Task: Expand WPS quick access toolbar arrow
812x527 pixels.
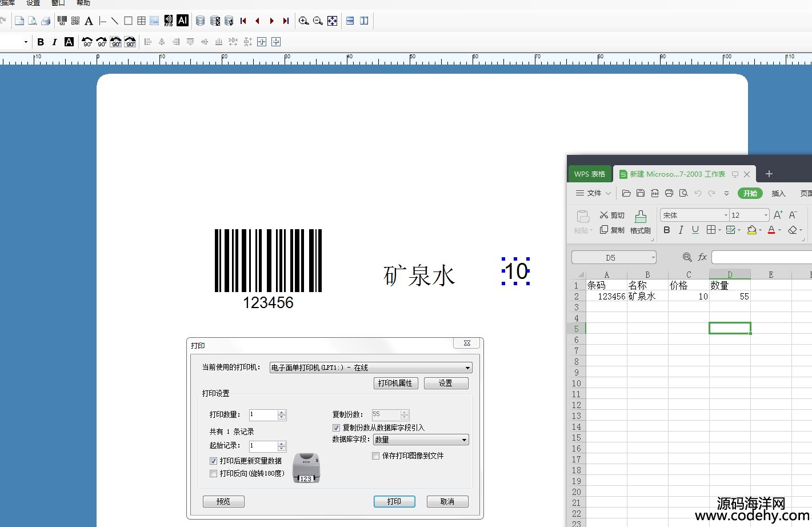Action: tap(726, 193)
